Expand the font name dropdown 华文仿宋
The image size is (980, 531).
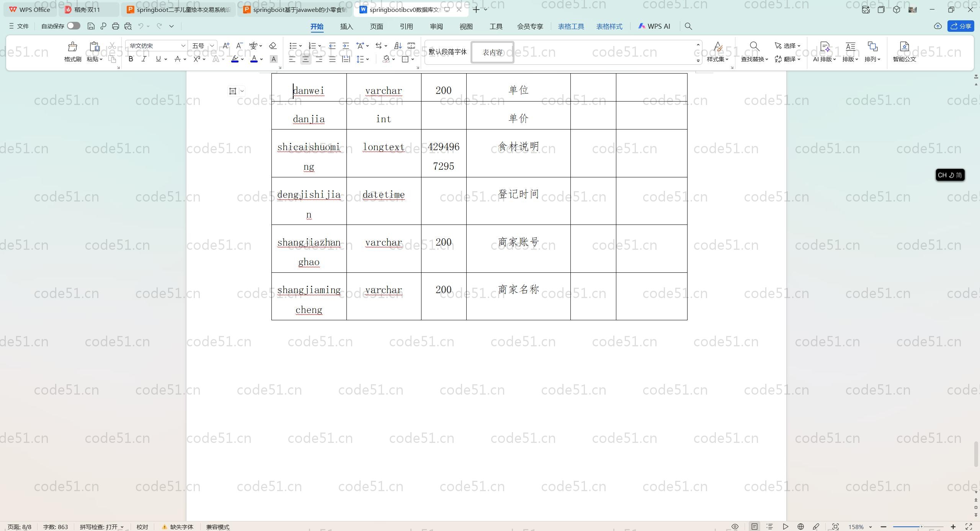tap(183, 46)
